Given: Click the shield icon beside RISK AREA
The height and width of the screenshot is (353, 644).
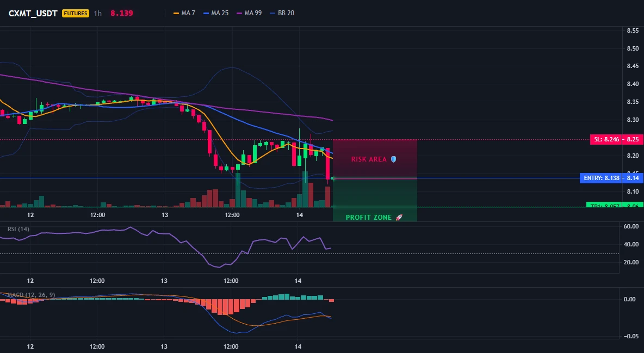Looking at the screenshot, I should (393, 159).
